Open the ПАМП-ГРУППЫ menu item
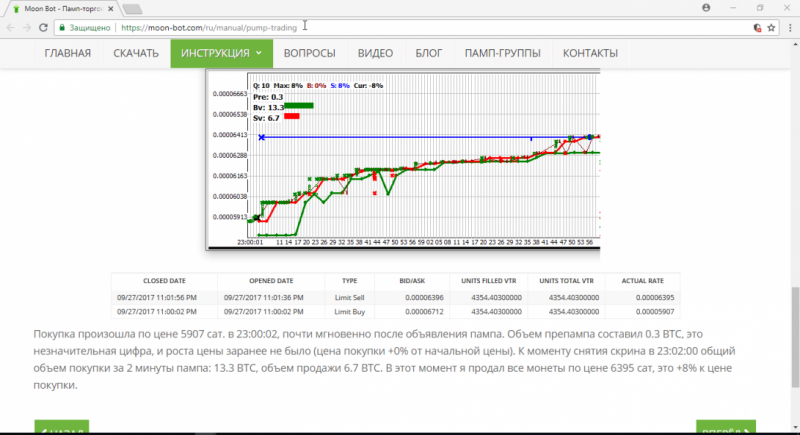 (x=503, y=53)
